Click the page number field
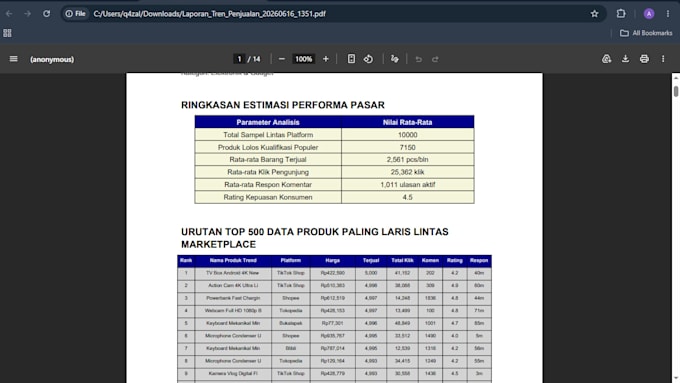The height and width of the screenshot is (383, 680). [239, 59]
